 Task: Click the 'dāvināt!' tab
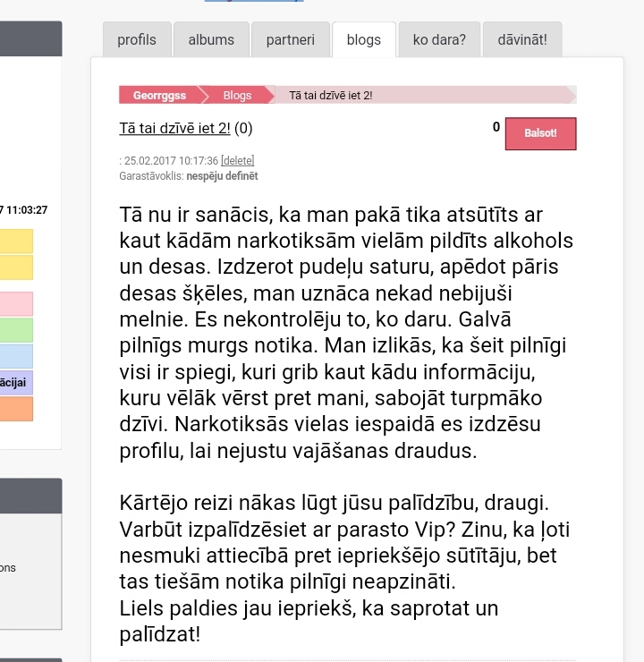point(522,40)
